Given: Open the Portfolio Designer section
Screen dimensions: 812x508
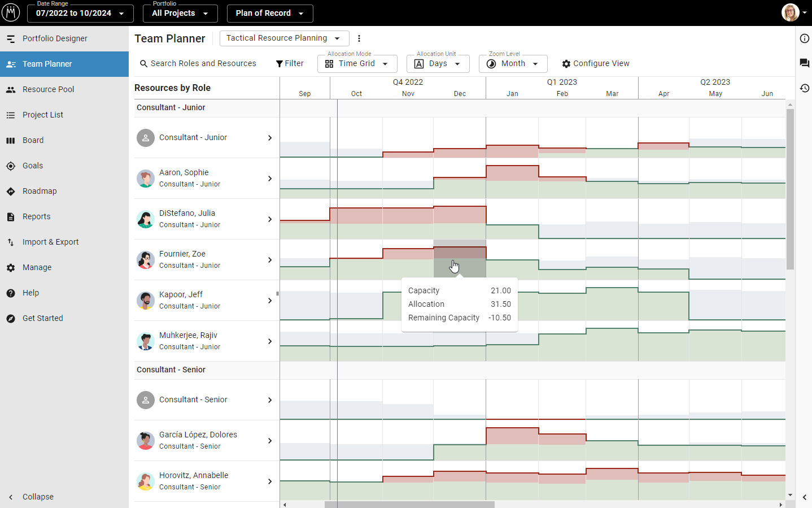Looking at the screenshot, I should (x=54, y=38).
